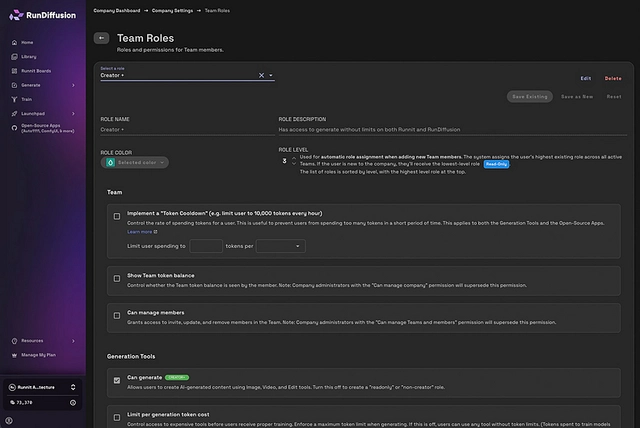The image size is (640, 428).
Task: Click the workspace avatar icon near Runnit A...tecture
Action: (12, 387)
